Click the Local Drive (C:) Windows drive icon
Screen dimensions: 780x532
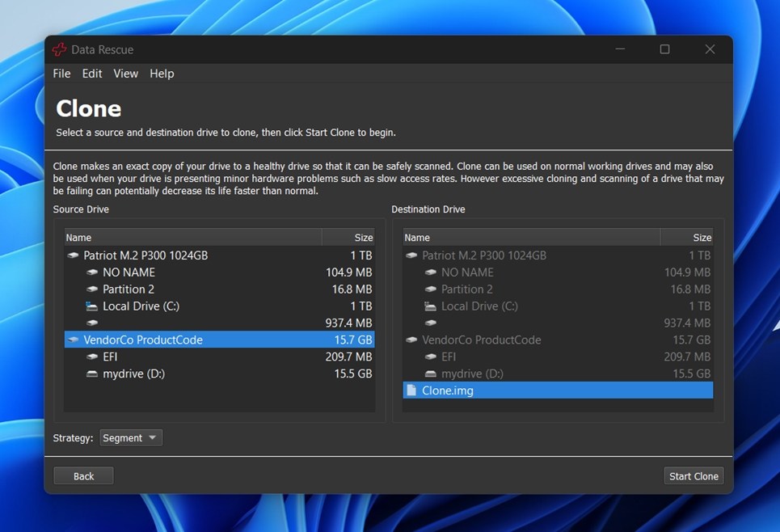coord(92,306)
